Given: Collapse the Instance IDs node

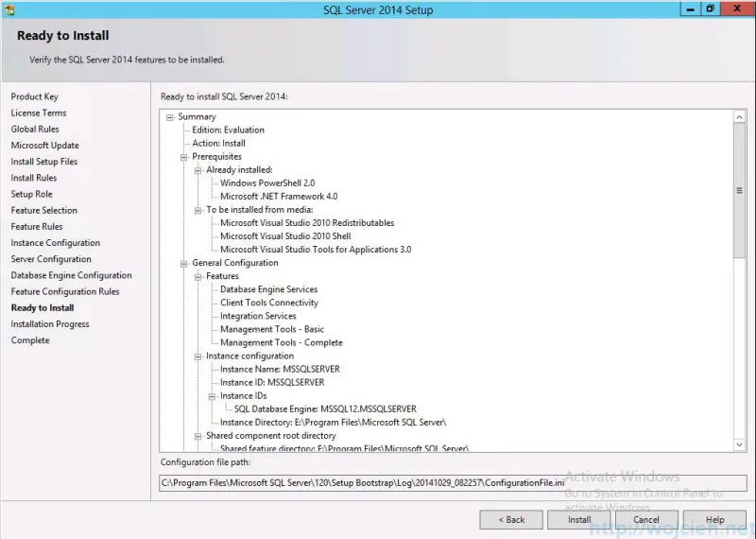Looking at the screenshot, I should pos(212,396).
